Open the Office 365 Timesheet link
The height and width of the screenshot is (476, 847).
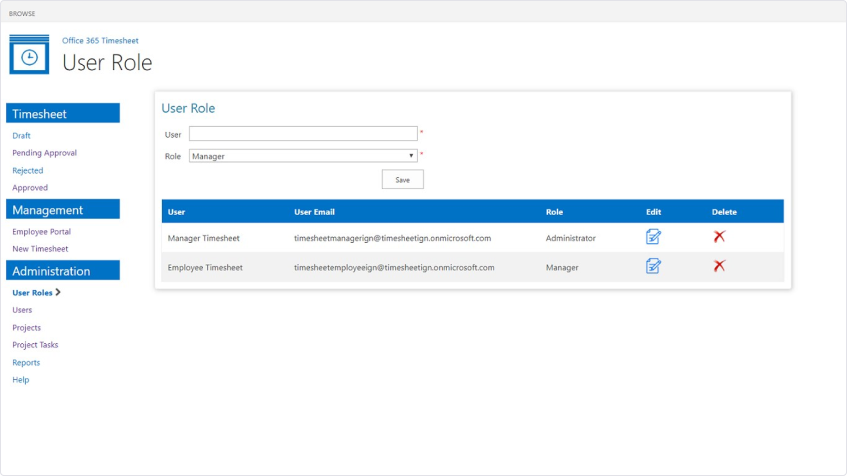point(100,41)
